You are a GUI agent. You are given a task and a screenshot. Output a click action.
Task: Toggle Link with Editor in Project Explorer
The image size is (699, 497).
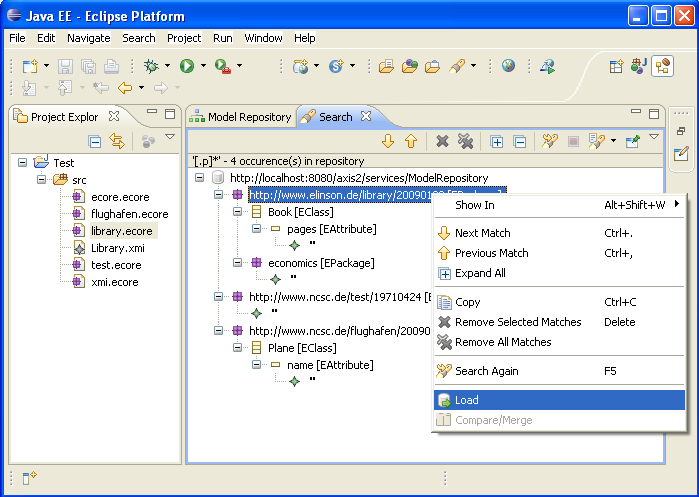click(x=117, y=142)
